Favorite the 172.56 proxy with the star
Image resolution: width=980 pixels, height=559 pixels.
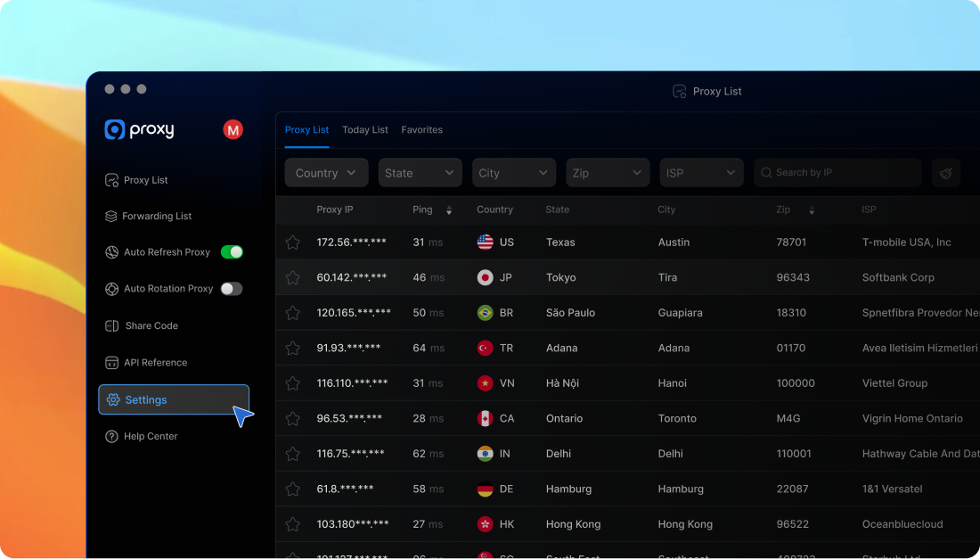click(x=292, y=243)
